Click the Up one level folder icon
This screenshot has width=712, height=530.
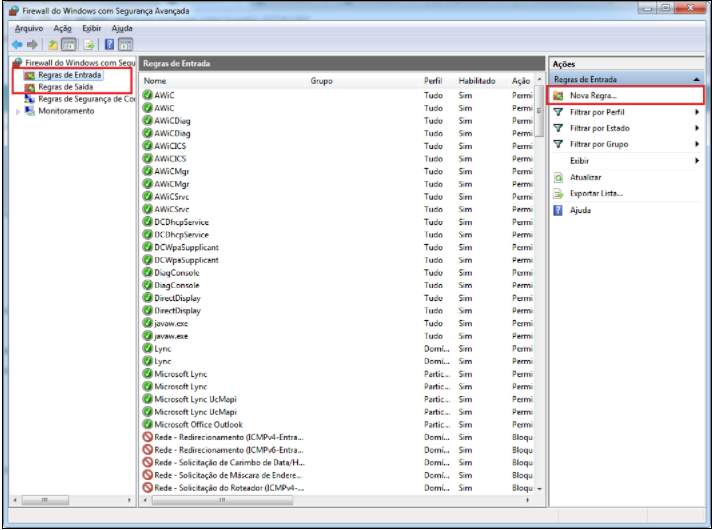click(53, 45)
